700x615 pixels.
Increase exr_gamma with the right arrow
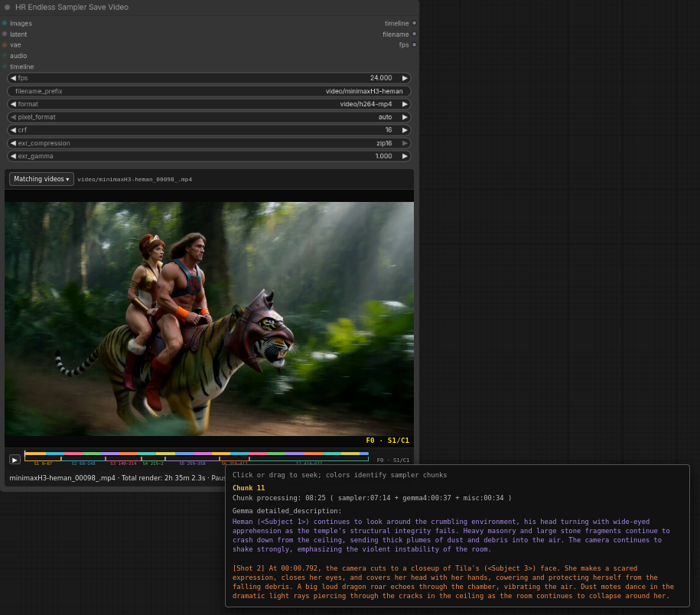[405, 156]
